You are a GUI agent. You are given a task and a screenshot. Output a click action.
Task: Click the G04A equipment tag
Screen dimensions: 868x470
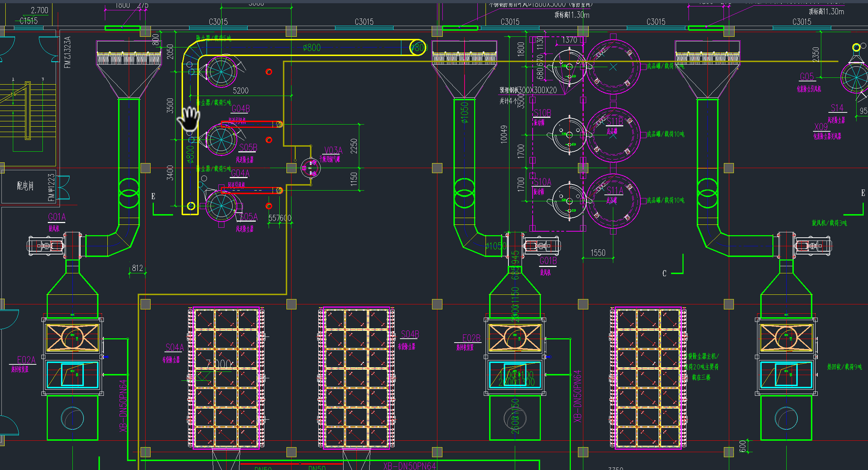click(x=240, y=173)
